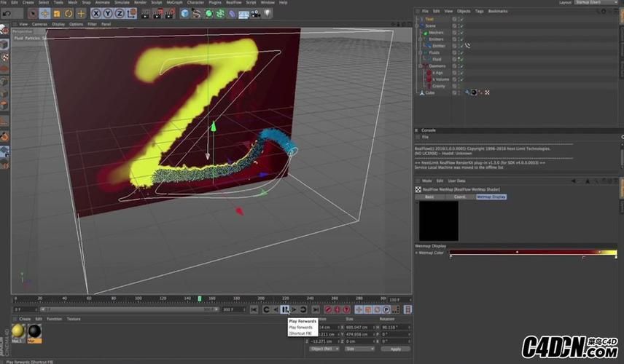
Task: Toggle the coordinate system icon
Action: click(x=131, y=14)
